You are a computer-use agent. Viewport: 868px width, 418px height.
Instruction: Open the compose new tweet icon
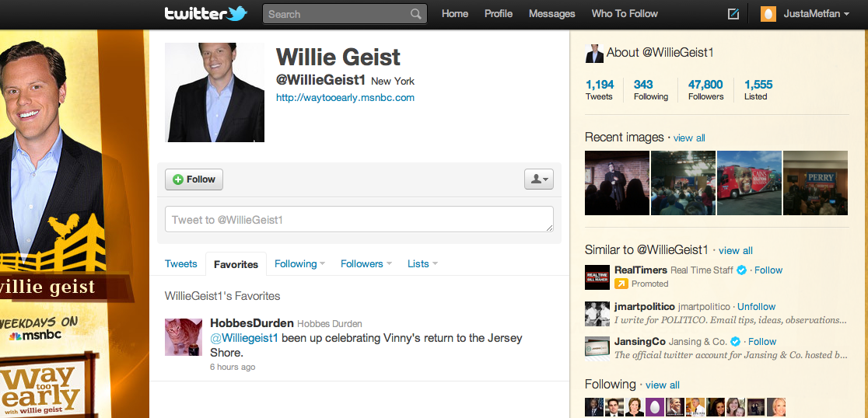pos(733,15)
